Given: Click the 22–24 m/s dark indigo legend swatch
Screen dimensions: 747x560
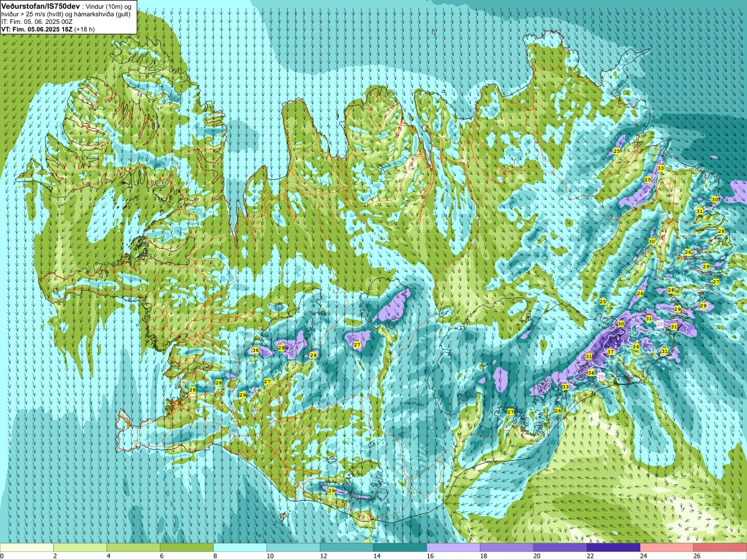Looking at the screenshot, I should tap(613, 548).
